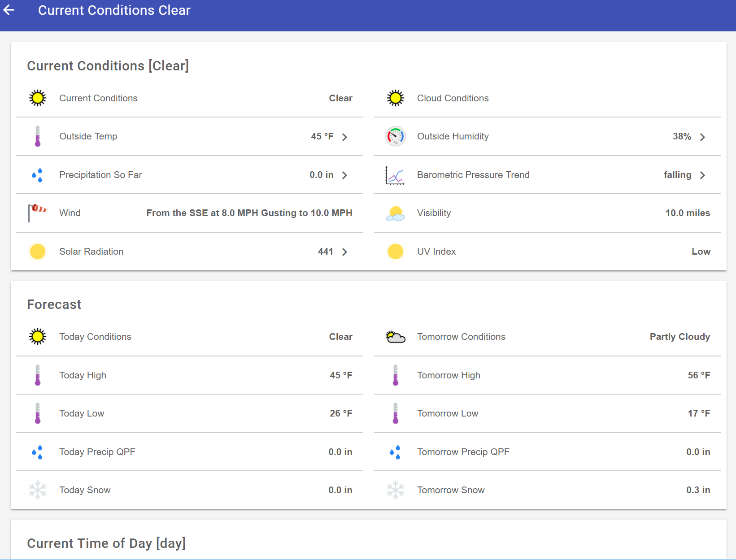The width and height of the screenshot is (736, 560).
Task: Expand Barometric Pressure Trend chevron
Action: pos(702,175)
